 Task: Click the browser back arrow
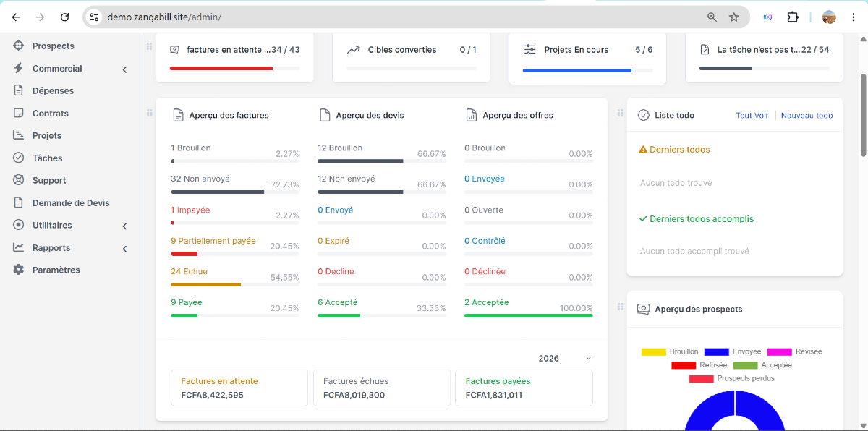16,17
